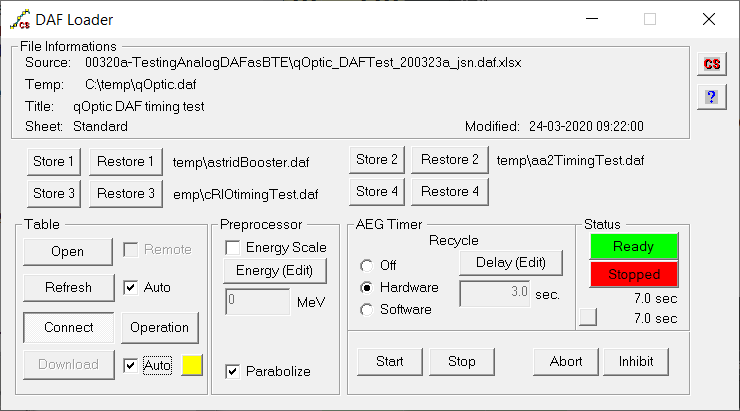Click Restore 2 for aa2TimingTest.daf
Screen dimensions: 740x411
[449, 160]
